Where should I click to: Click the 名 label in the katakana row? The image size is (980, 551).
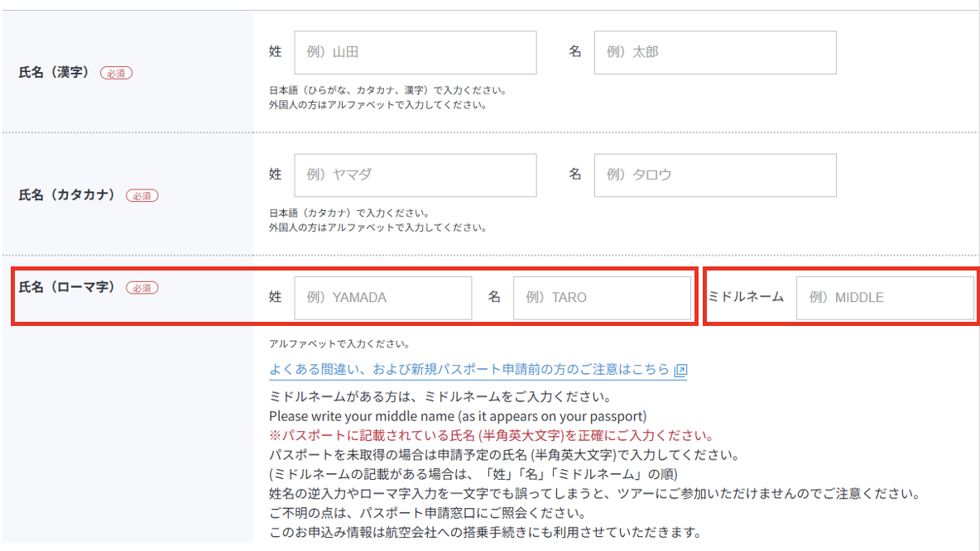pos(575,174)
